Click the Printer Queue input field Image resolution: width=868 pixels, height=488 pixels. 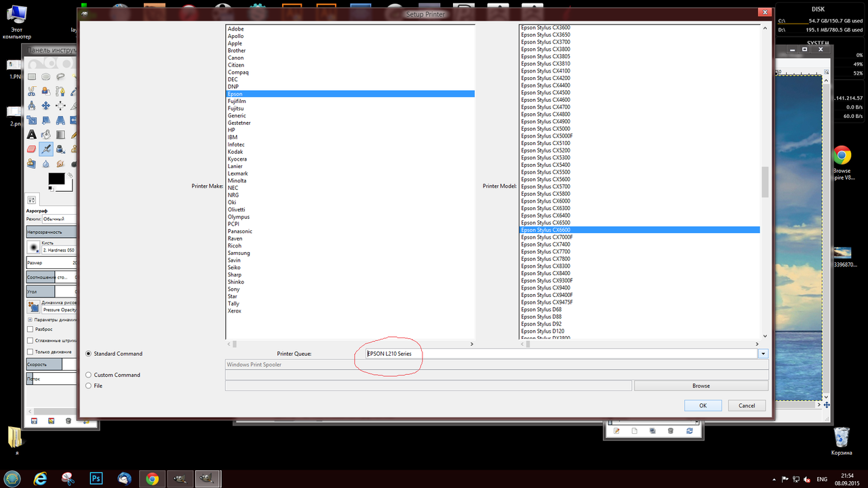pos(561,354)
